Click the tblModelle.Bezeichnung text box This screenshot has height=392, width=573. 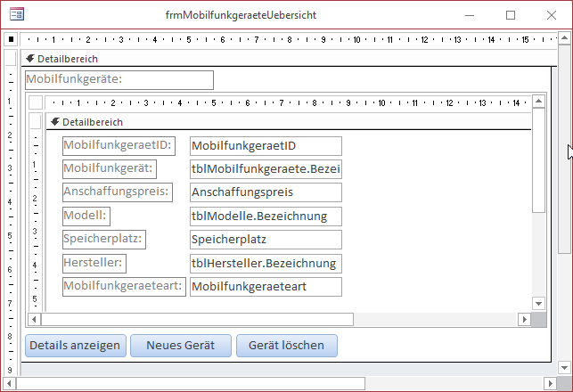pyautogui.click(x=266, y=216)
